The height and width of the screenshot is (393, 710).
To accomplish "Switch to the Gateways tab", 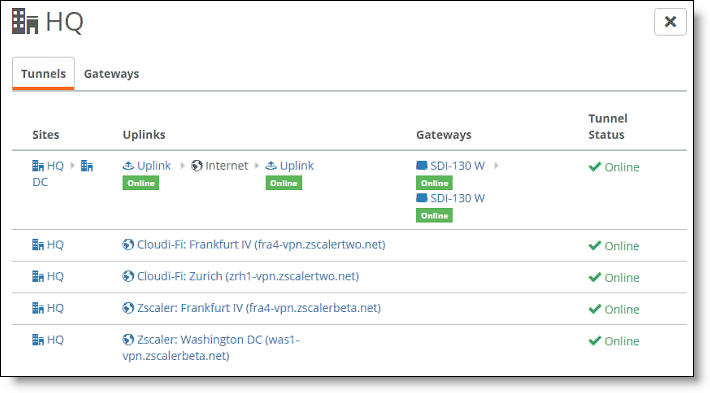I will point(111,74).
